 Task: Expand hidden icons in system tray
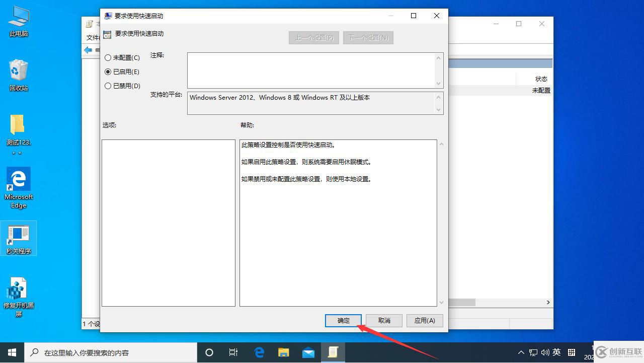pos(521,352)
